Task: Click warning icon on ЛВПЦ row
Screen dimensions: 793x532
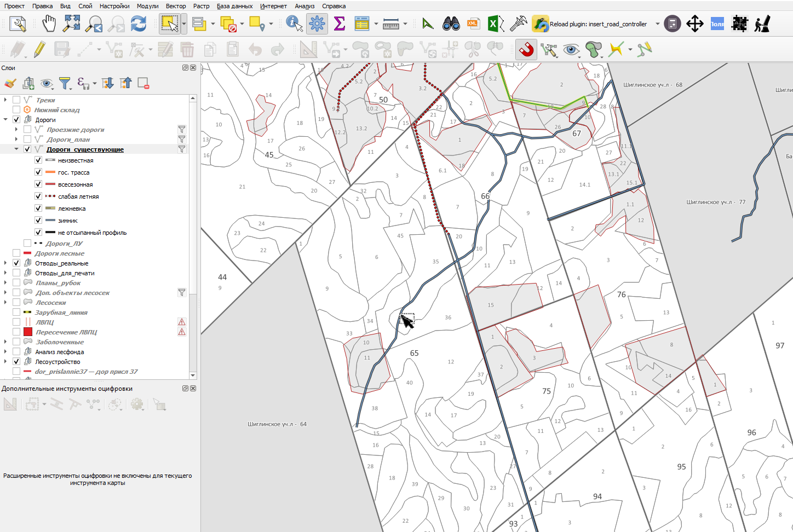Action: pos(182,322)
